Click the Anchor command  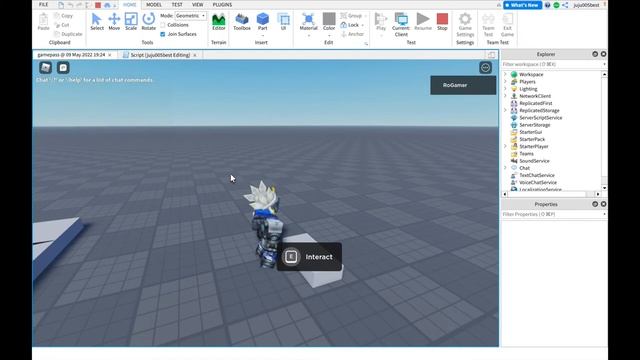(352, 34)
